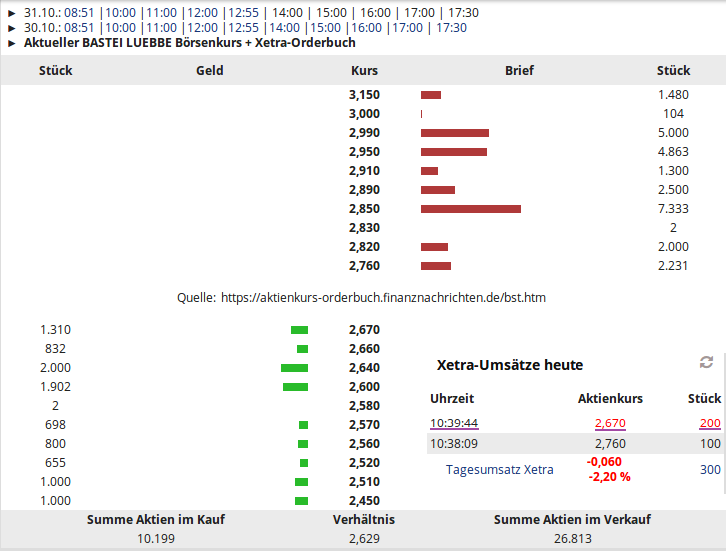Viewport: 726px width, 551px height.
Task: Open 31.10. snapshot at 08:51
Action: click(x=79, y=13)
